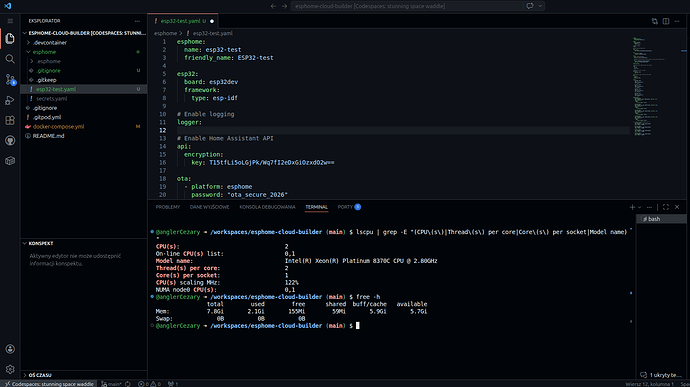Switch to the PROBLEMY tab
690x387 pixels.
coord(168,207)
